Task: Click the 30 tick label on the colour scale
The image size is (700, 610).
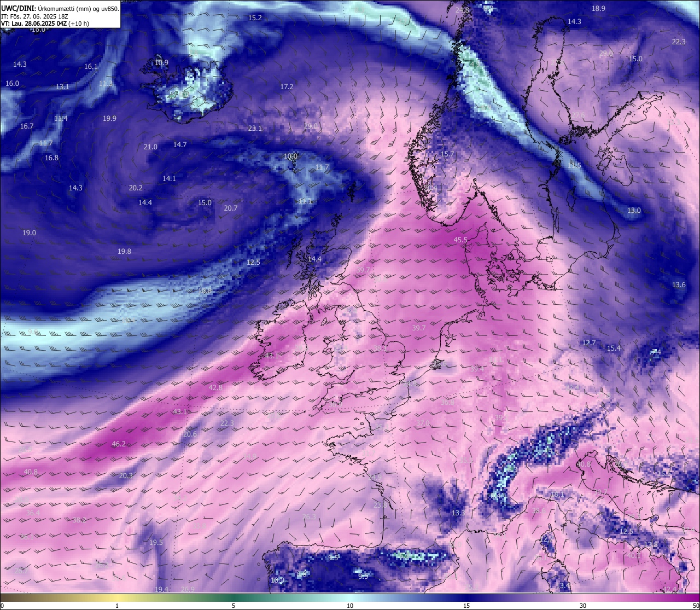Action: click(583, 606)
